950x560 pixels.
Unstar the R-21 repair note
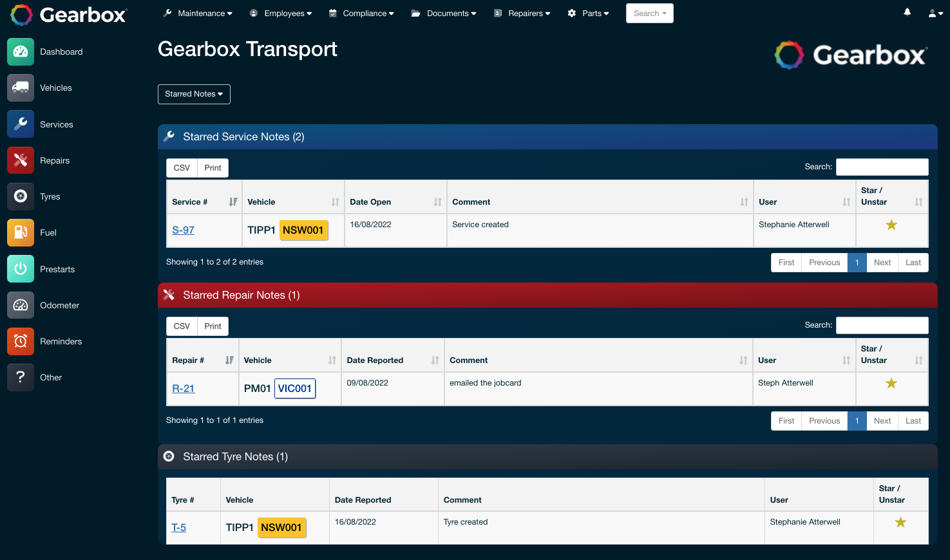click(x=891, y=383)
